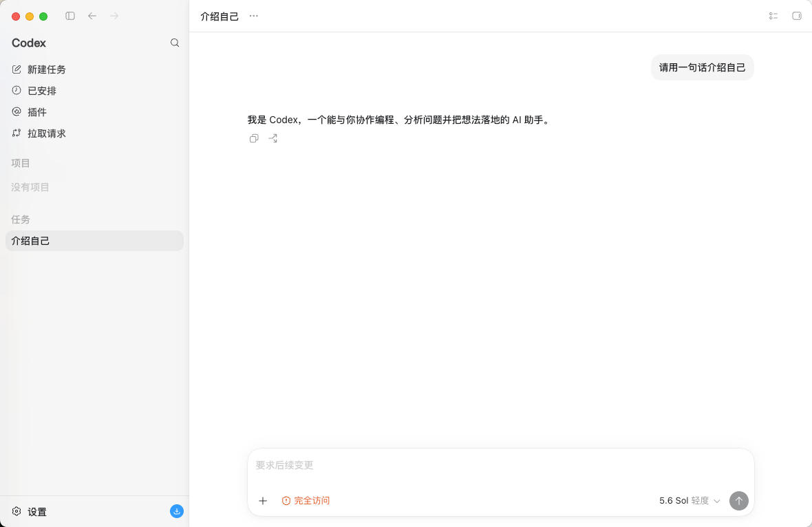Open the 5.6 Sol 轻度 model dropdown

click(x=690, y=501)
